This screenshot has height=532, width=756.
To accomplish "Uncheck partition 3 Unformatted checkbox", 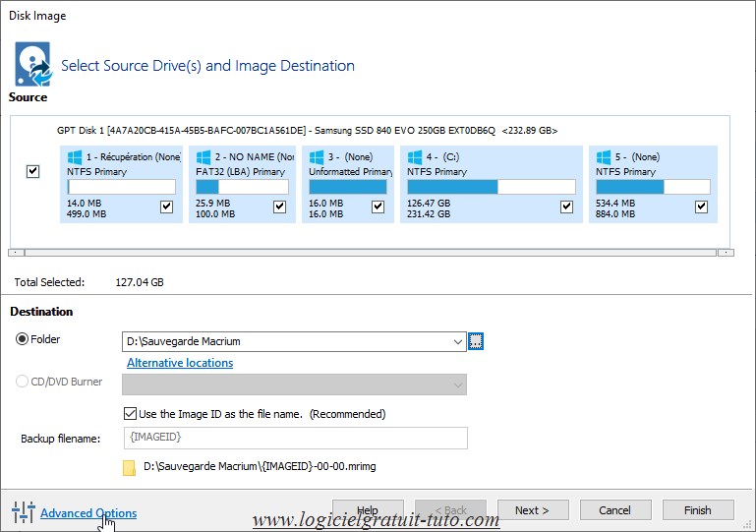I will (378, 207).
